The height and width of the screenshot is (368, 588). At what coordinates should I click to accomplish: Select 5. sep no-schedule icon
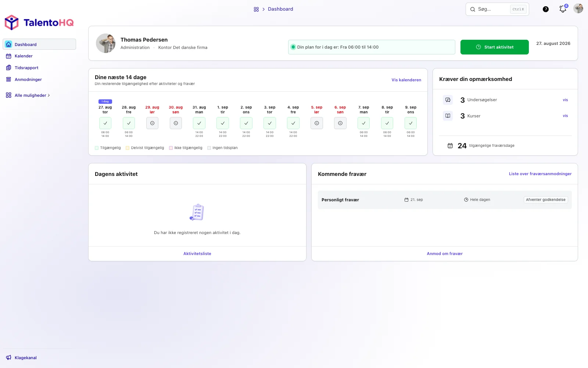pyautogui.click(x=317, y=123)
